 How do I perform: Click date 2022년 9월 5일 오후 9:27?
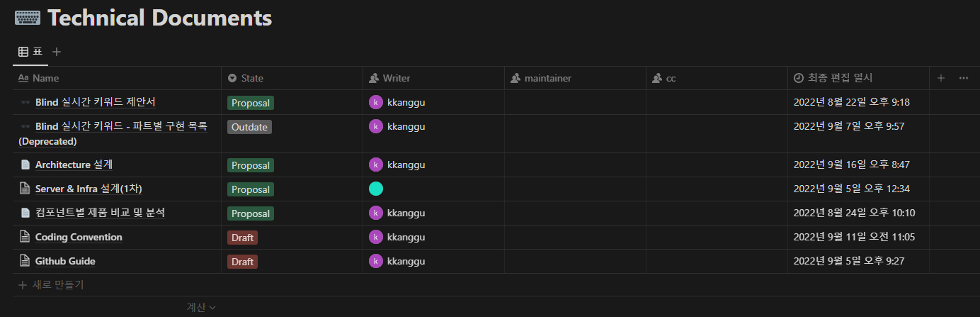click(849, 261)
